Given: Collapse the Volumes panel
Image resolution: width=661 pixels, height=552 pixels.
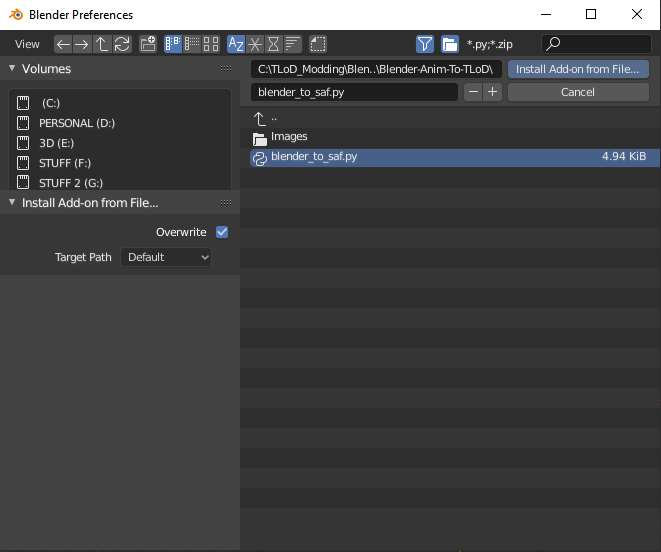Looking at the screenshot, I should click(12, 68).
